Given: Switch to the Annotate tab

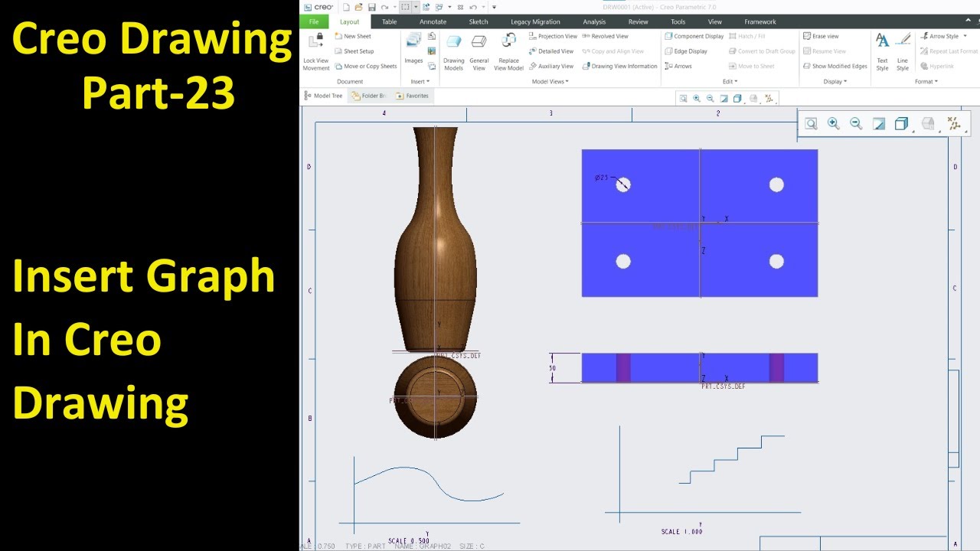Looking at the screenshot, I should [x=433, y=21].
